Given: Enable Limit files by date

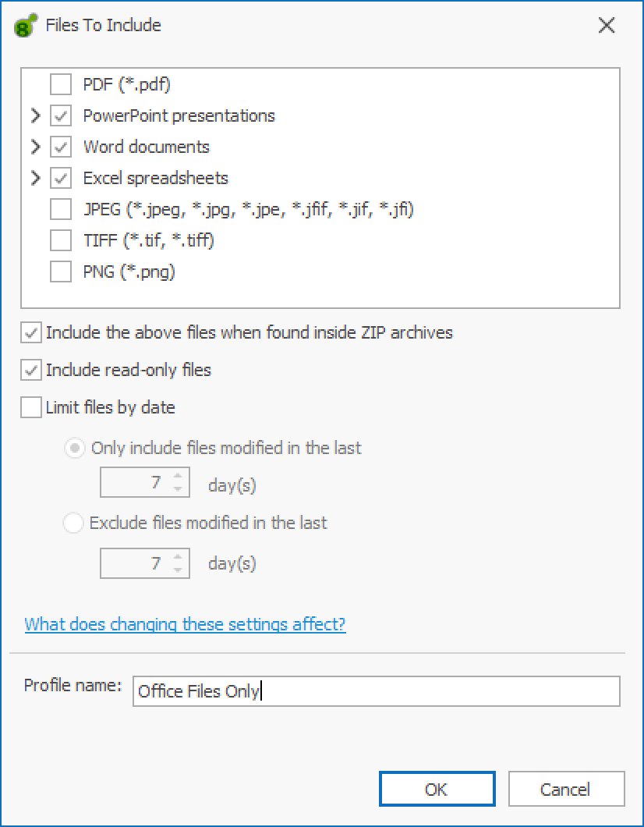Looking at the screenshot, I should (x=32, y=407).
